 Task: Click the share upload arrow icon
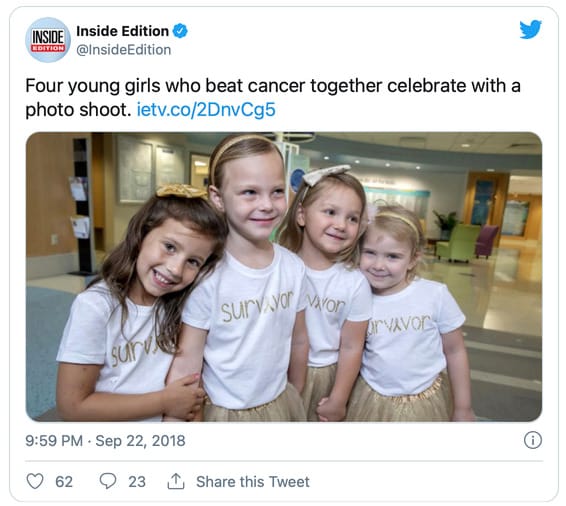pos(176,481)
